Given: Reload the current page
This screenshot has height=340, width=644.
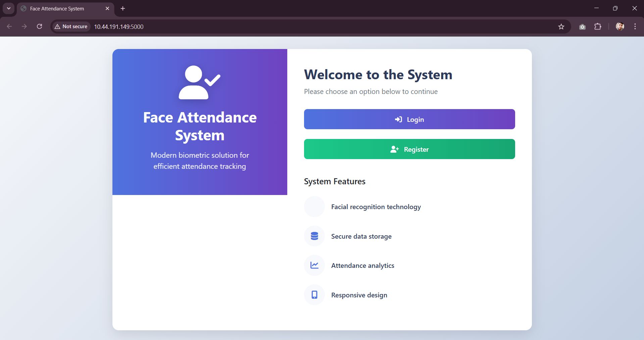Looking at the screenshot, I should click(39, 27).
